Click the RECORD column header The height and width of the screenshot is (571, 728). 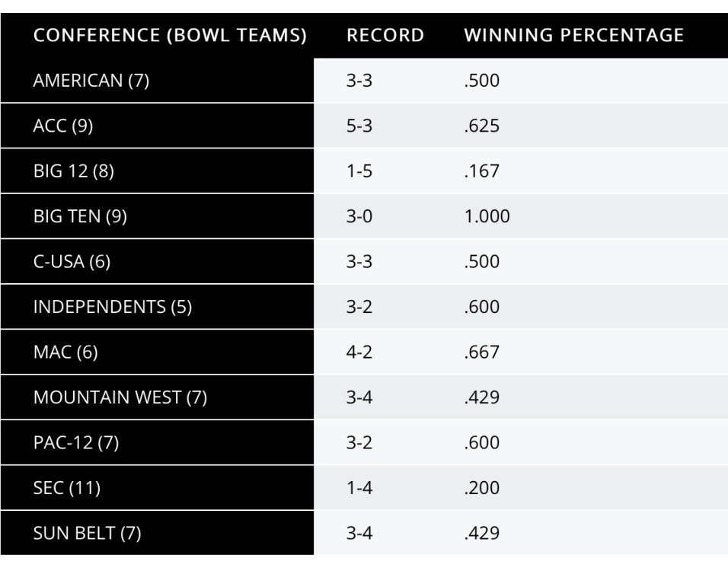(385, 36)
